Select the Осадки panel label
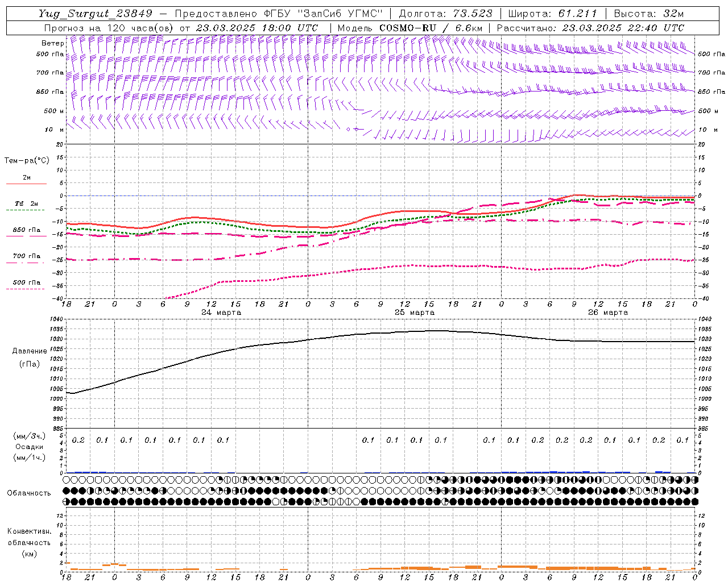This screenshot has width=728, height=582. point(30,447)
